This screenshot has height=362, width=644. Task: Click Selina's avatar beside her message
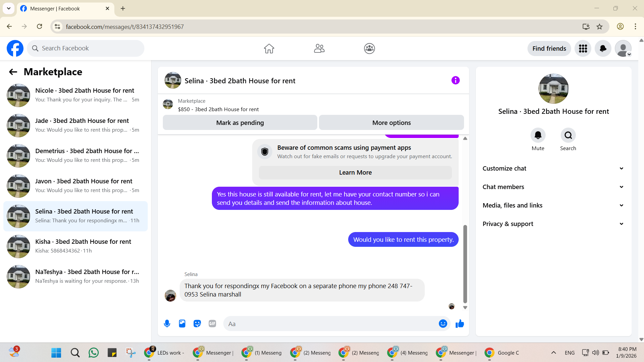(x=170, y=296)
